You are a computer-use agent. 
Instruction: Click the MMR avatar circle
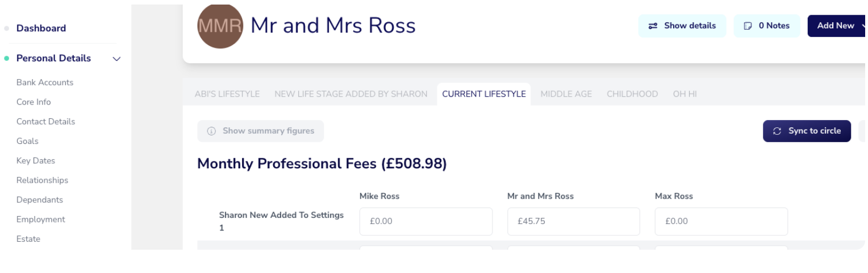tap(220, 26)
